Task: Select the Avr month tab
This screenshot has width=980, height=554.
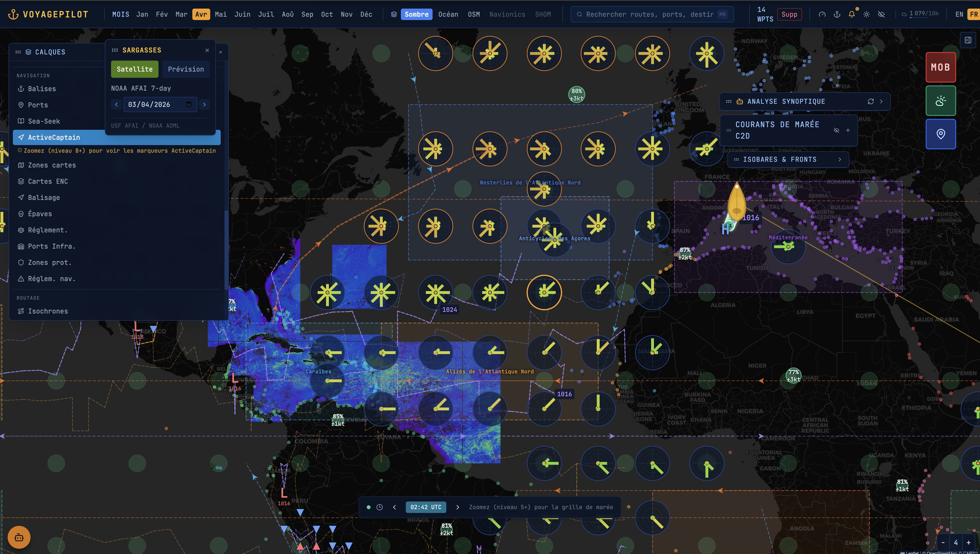Action: tap(201, 14)
